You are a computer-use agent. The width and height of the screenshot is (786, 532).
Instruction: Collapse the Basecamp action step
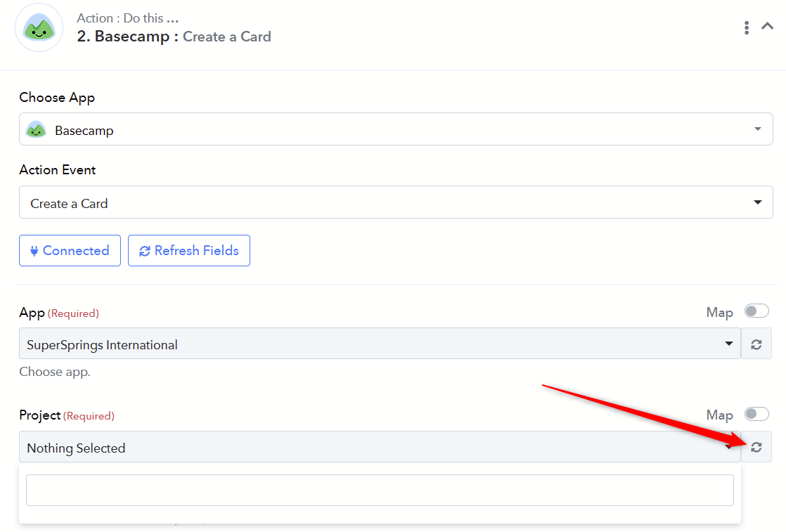coord(767,26)
